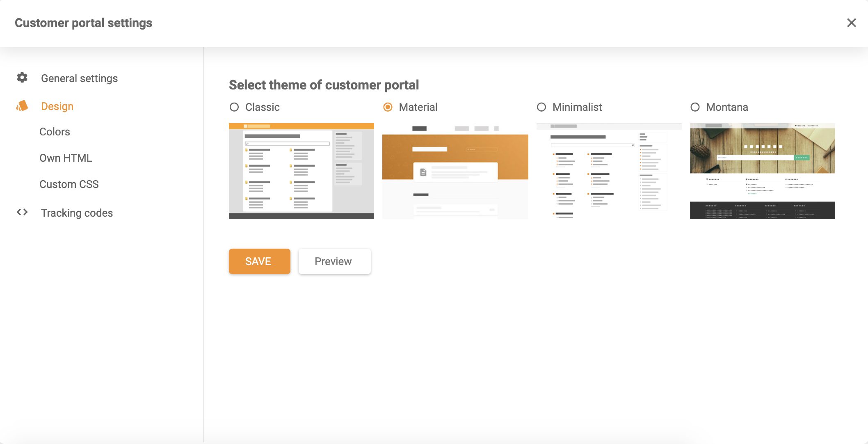Screen dimensions: 868x444
Task: Click the Minimalist theme preview thumbnail
Action: point(609,170)
